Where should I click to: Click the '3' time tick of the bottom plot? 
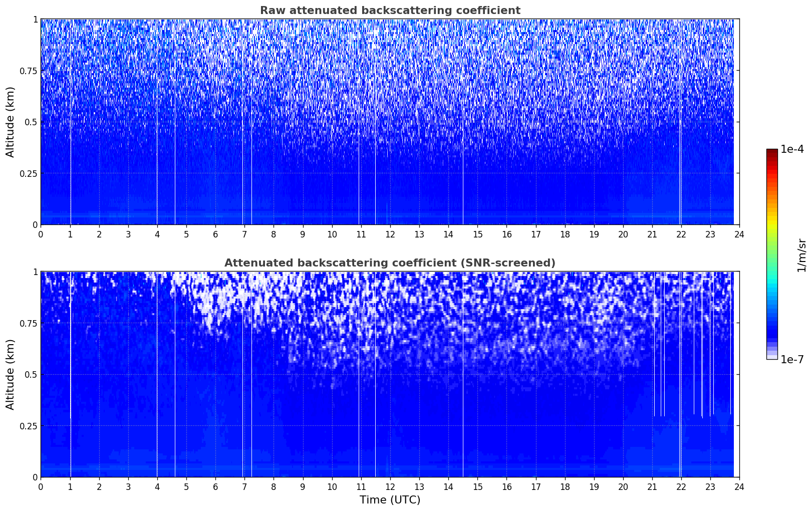click(128, 486)
